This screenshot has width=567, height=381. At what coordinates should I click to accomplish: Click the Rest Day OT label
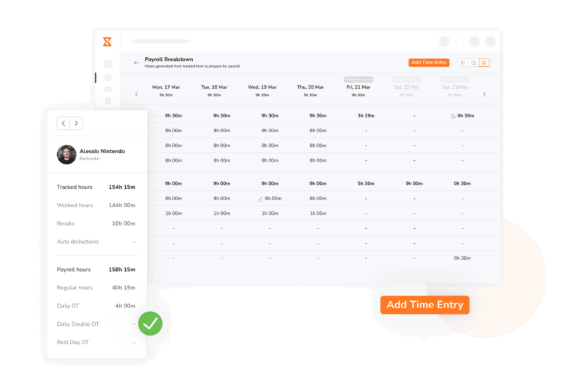(x=73, y=342)
